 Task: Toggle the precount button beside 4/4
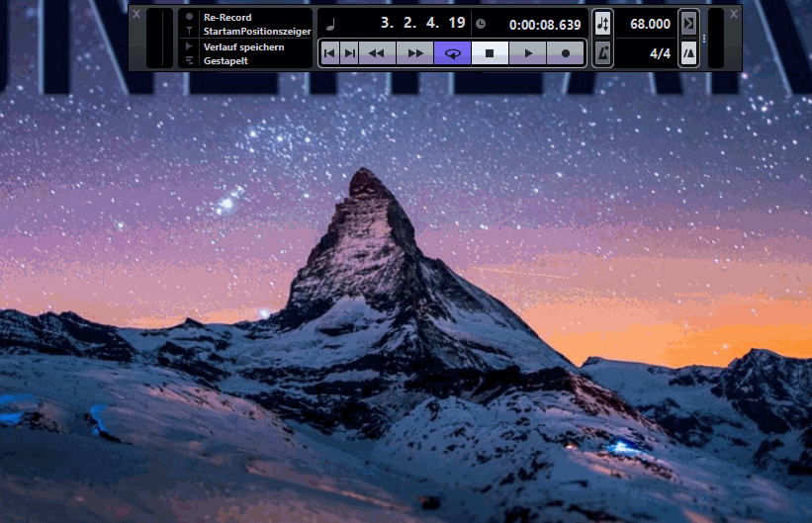688,53
